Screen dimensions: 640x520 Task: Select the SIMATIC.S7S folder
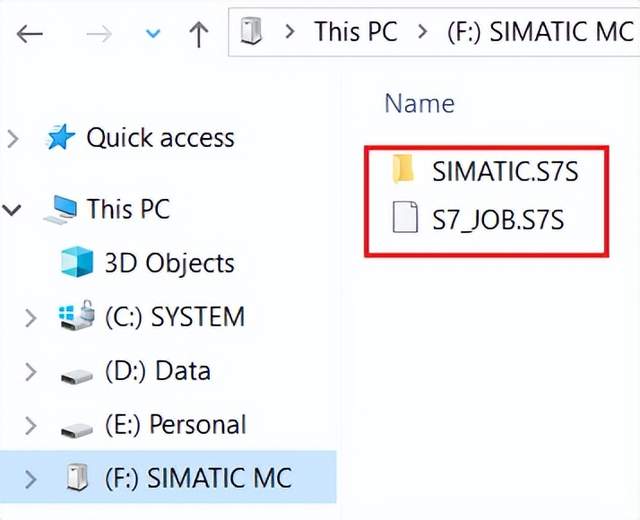[505, 171]
